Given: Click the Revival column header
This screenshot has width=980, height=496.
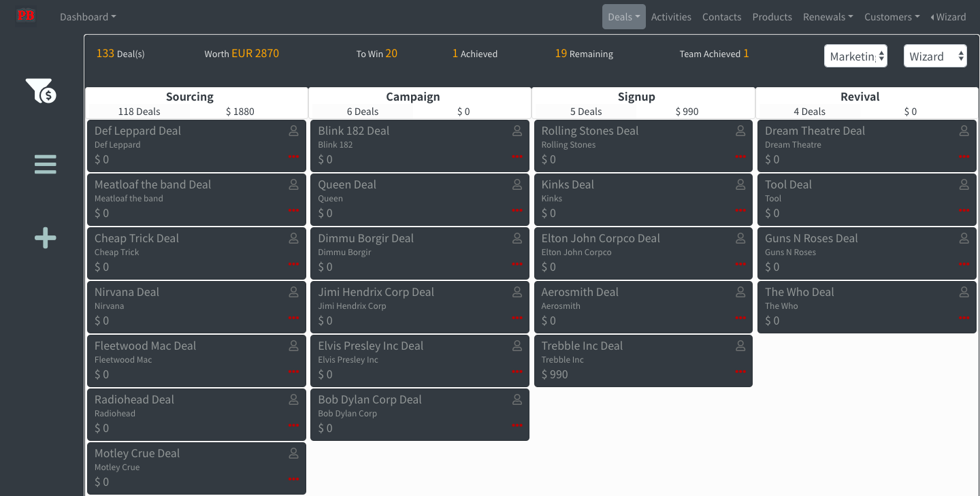Looking at the screenshot, I should tap(860, 97).
